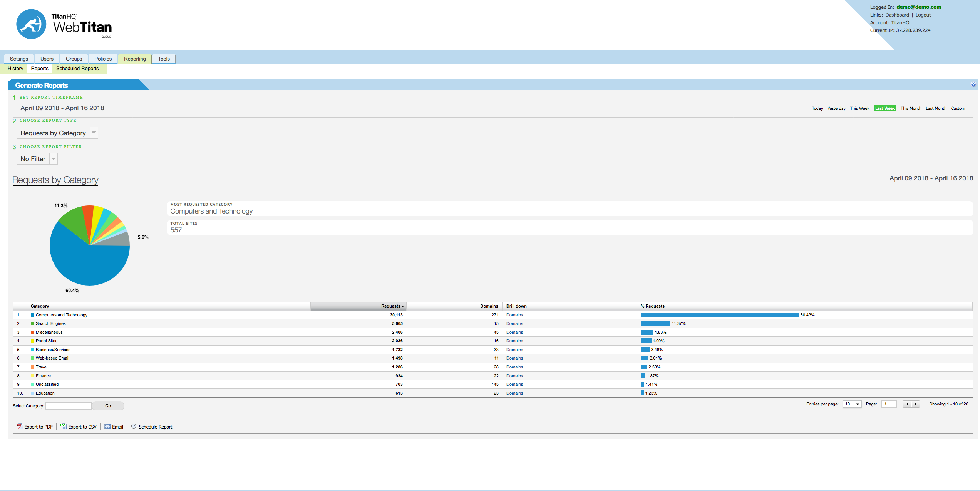Switch to the Policies tab
Viewport: 980px width, 491px height.
pyautogui.click(x=103, y=59)
